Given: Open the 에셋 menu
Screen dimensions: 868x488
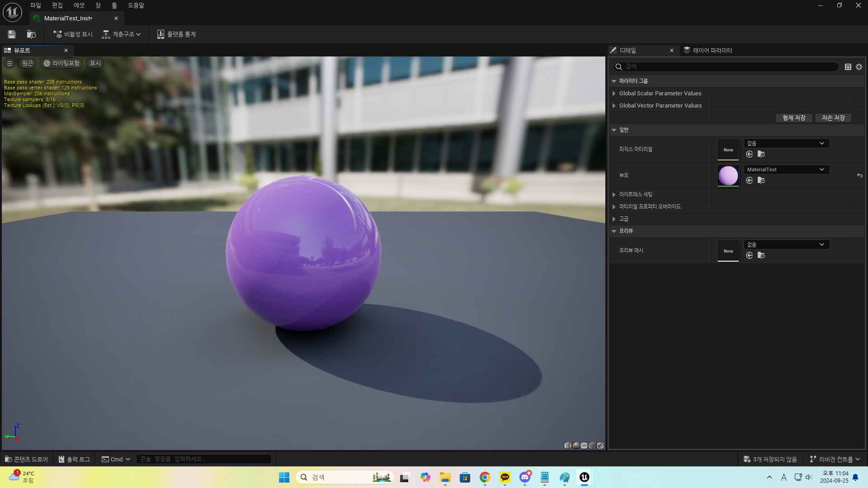Looking at the screenshot, I should pyautogui.click(x=79, y=5).
